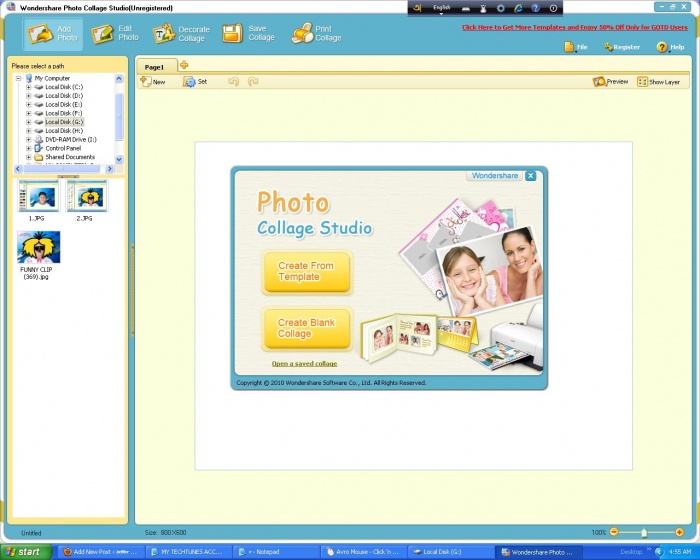Switch to Local Disk (G:) taskbar window

[450, 552]
